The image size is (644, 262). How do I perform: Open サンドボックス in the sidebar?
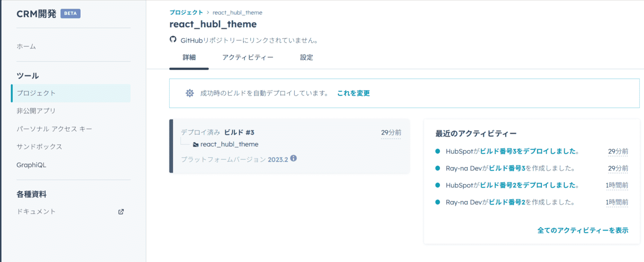pos(40,147)
